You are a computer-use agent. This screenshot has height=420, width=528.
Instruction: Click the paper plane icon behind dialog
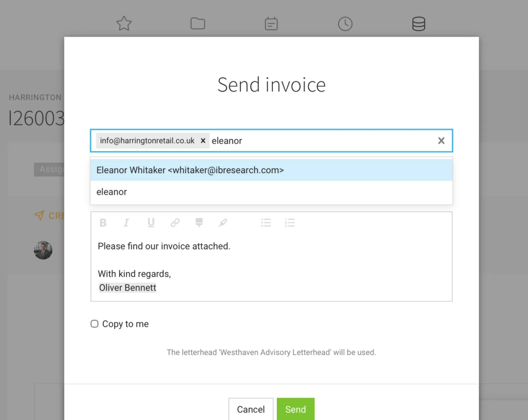(39, 215)
